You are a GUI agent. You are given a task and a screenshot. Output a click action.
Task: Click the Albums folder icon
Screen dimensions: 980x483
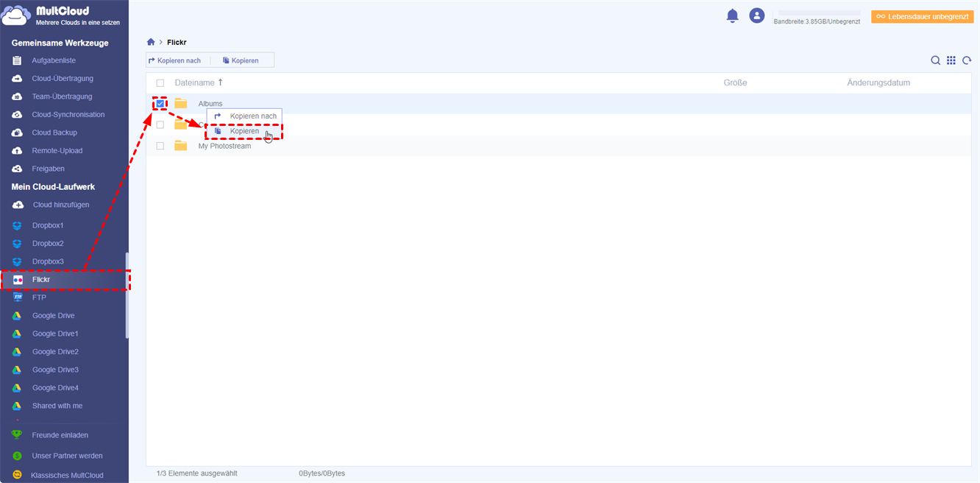(x=181, y=104)
